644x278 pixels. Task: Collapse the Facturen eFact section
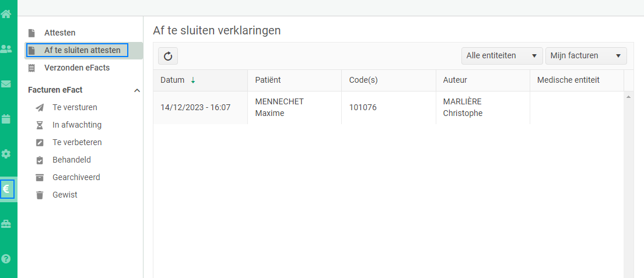point(137,90)
